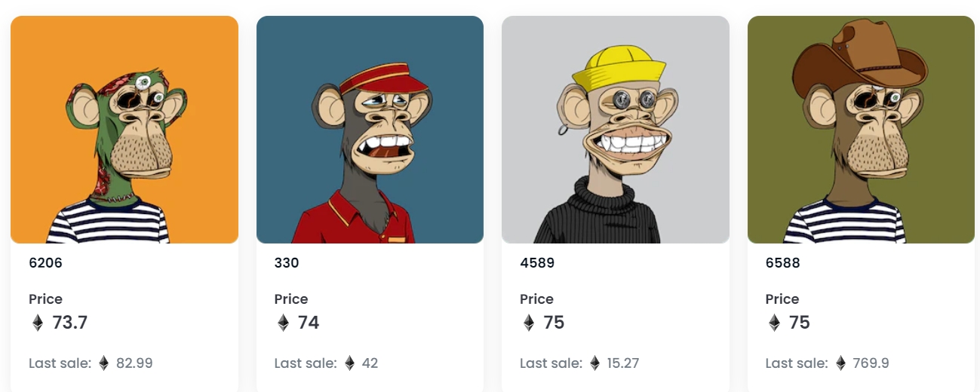
Task: Click the Ethereum icon next to 75 for 6588
Action: point(774,323)
